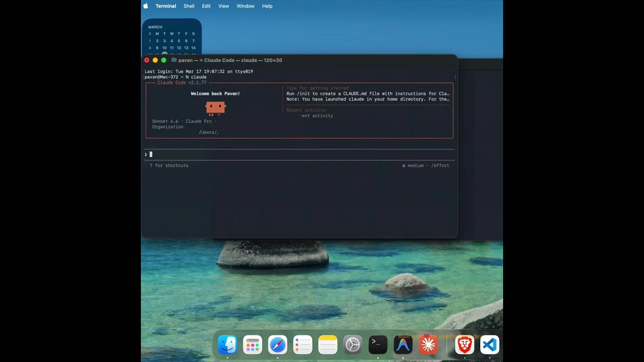Click the Claude Code mascot icon
This screenshot has height=362, width=644.
tap(215, 108)
